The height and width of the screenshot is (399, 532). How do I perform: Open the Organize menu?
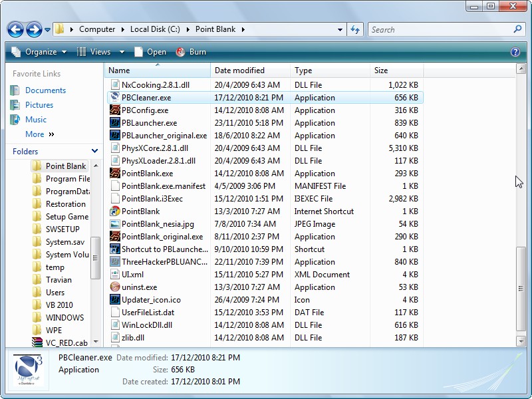pyautogui.click(x=39, y=52)
